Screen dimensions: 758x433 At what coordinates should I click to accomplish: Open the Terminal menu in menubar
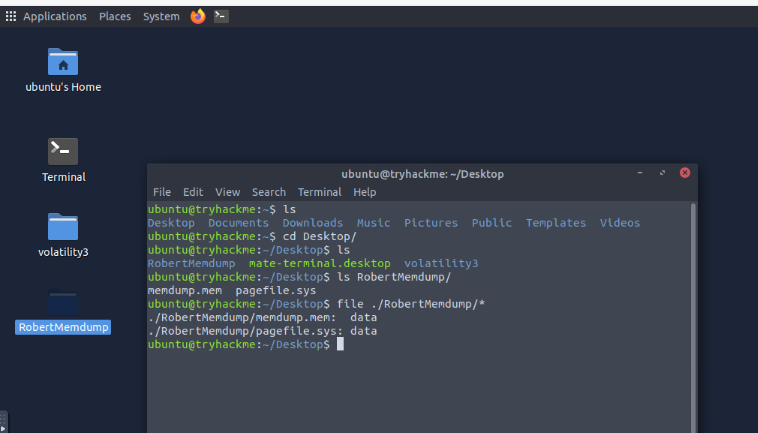pyautogui.click(x=320, y=192)
